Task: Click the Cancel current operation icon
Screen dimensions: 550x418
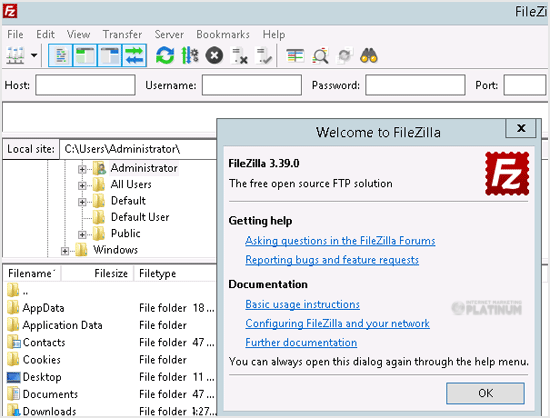Action: click(x=214, y=55)
